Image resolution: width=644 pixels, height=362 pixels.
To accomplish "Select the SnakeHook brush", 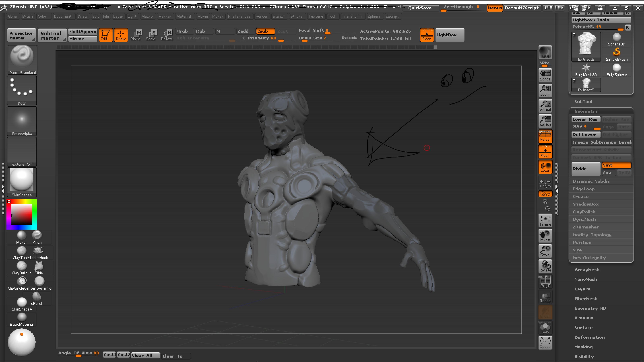I will pos(38,253).
